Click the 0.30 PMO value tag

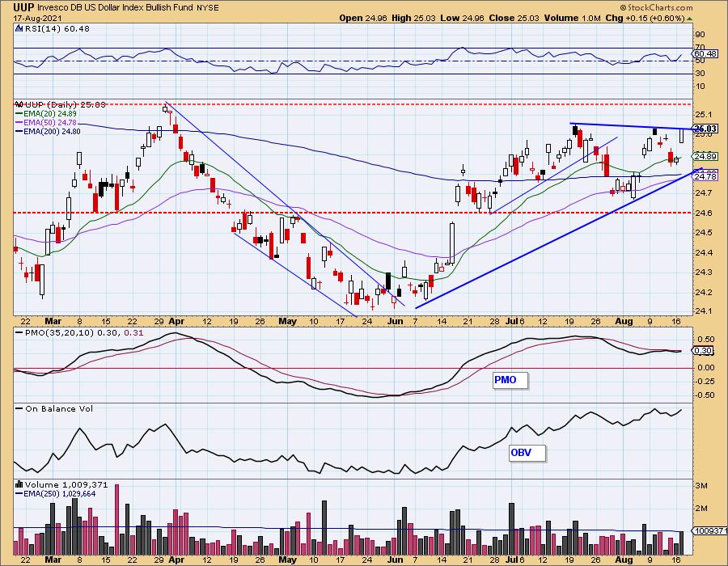702,351
